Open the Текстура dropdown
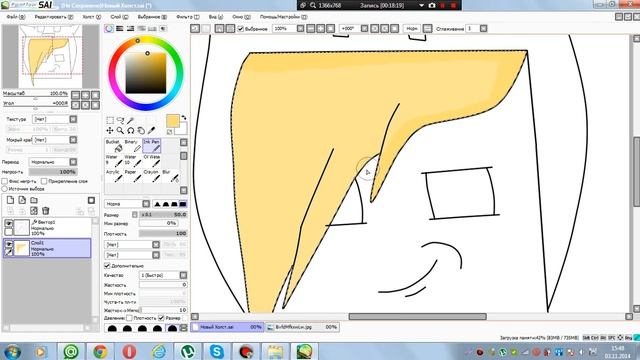The height and width of the screenshot is (360, 640). coord(55,119)
